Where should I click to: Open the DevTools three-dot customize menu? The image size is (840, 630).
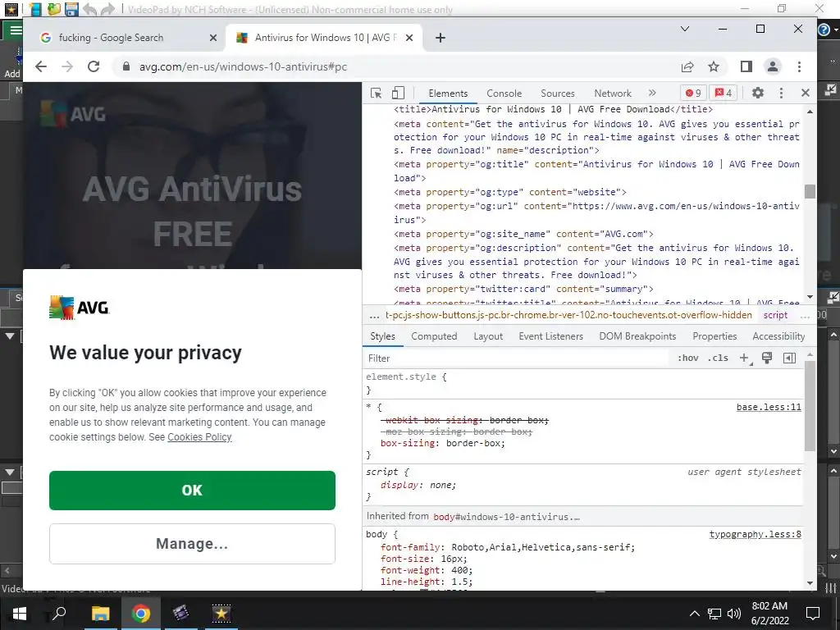coord(781,94)
